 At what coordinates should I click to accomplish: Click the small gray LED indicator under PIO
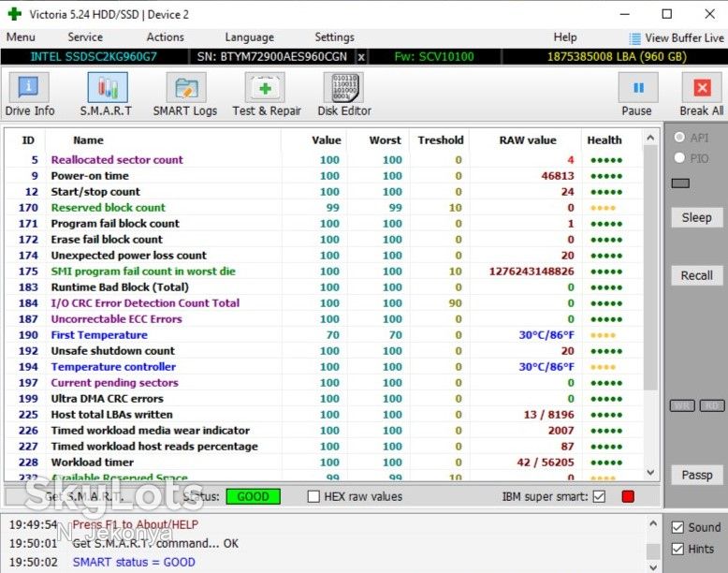680,184
